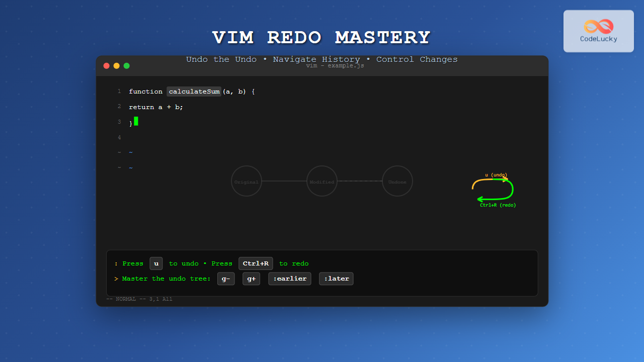
Task: Click the NORMAL mode status bar text
Action: coord(139,299)
